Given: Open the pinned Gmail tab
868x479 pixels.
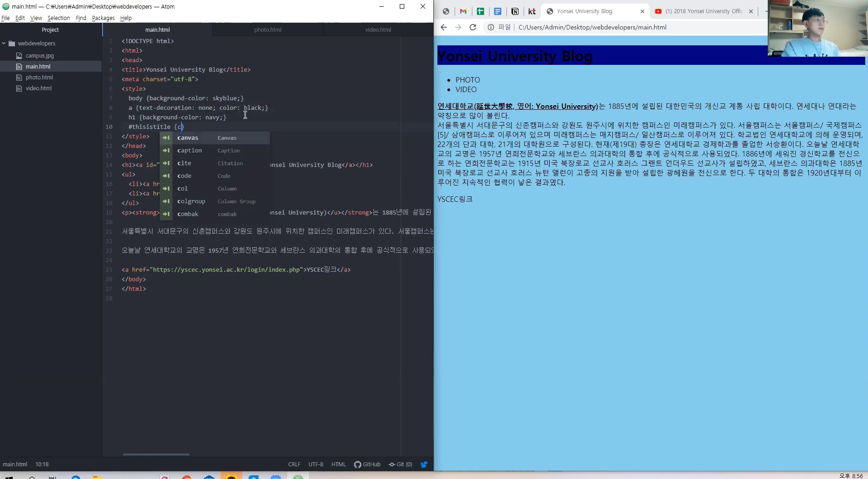Looking at the screenshot, I should pyautogui.click(x=463, y=11).
